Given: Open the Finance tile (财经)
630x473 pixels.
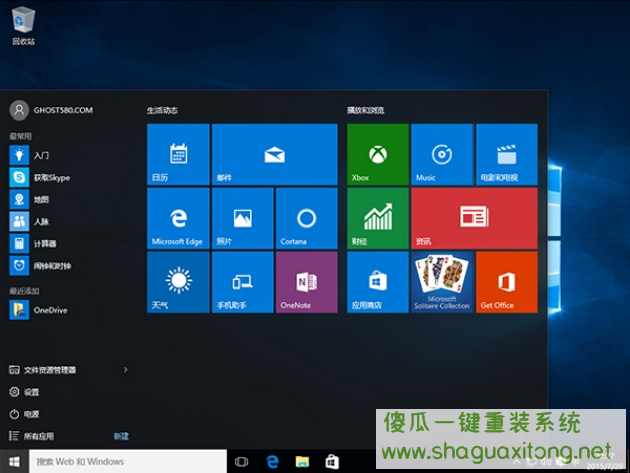Looking at the screenshot, I should tap(378, 218).
